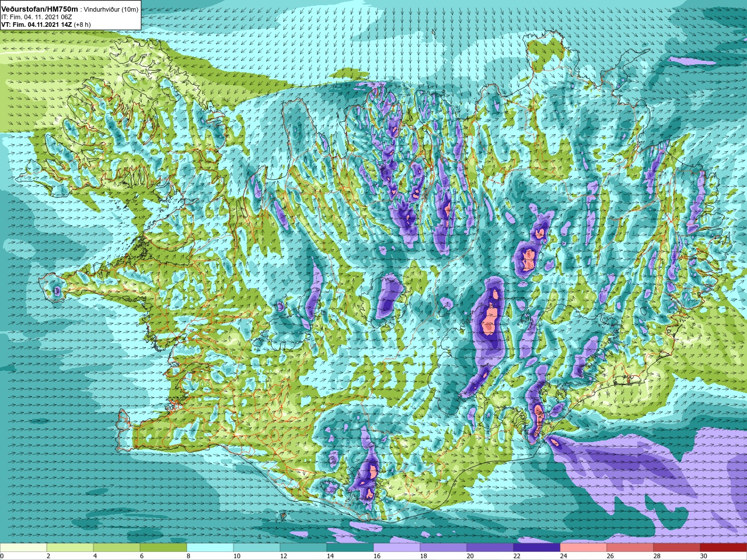Select the IT: Fim. 04. 11. 2021 06Z line
This screenshot has width=747, height=560.
click(x=36, y=17)
